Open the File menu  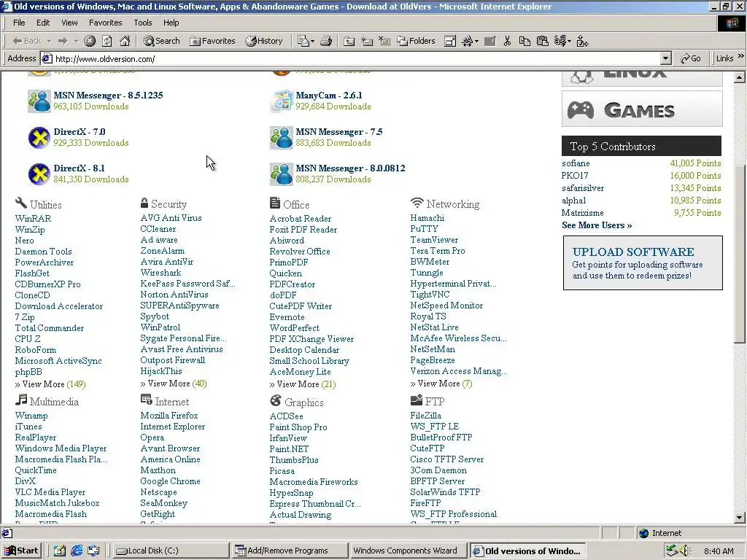tap(19, 23)
